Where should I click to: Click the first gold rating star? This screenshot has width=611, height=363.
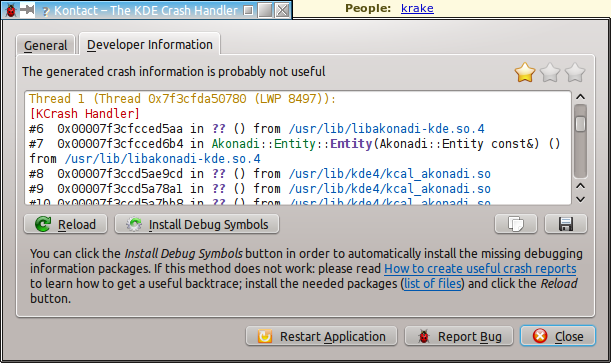(x=525, y=72)
